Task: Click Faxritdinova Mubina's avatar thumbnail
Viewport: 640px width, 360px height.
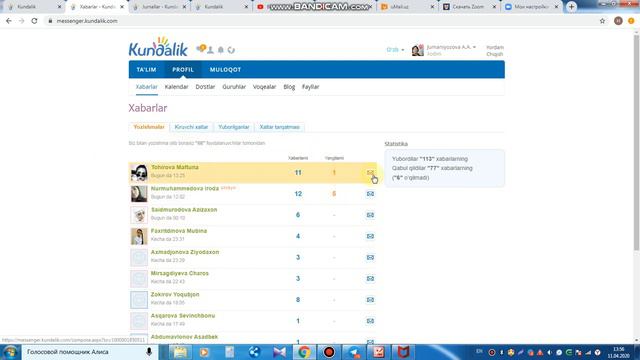Action: click(x=139, y=236)
